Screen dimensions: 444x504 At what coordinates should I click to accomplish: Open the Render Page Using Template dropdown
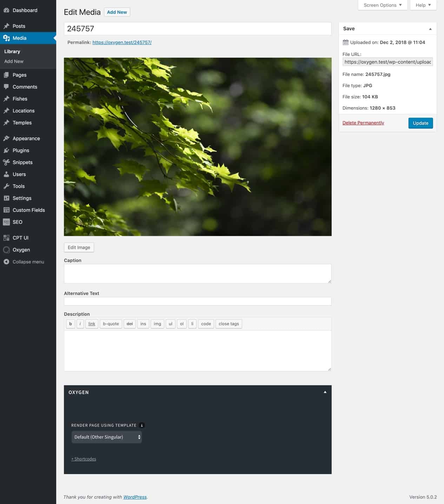pos(106,437)
